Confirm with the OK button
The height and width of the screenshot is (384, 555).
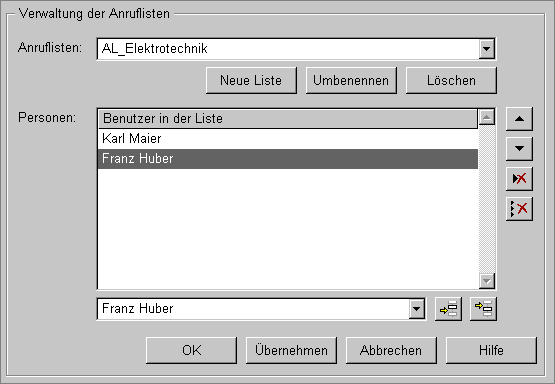click(191, 350)
